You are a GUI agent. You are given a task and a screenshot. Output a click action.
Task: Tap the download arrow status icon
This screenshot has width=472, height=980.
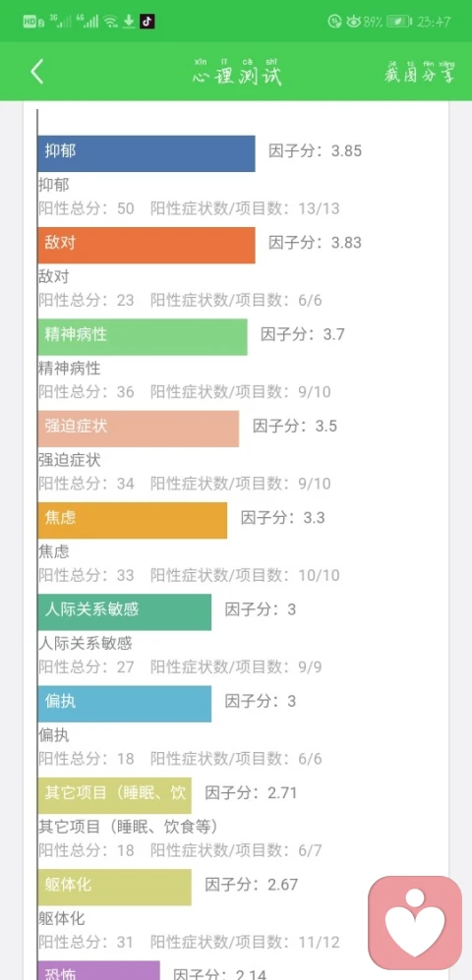pyautogui.click(x=129, y=22)
